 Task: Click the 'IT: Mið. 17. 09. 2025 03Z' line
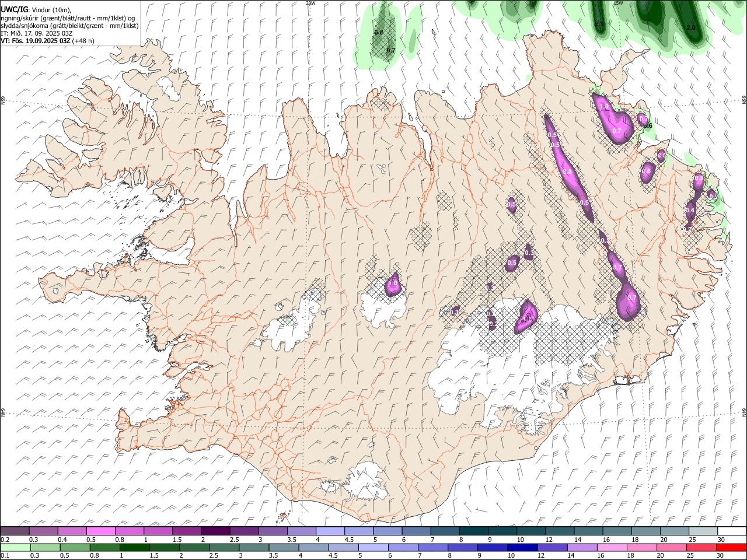pos(36,33)
